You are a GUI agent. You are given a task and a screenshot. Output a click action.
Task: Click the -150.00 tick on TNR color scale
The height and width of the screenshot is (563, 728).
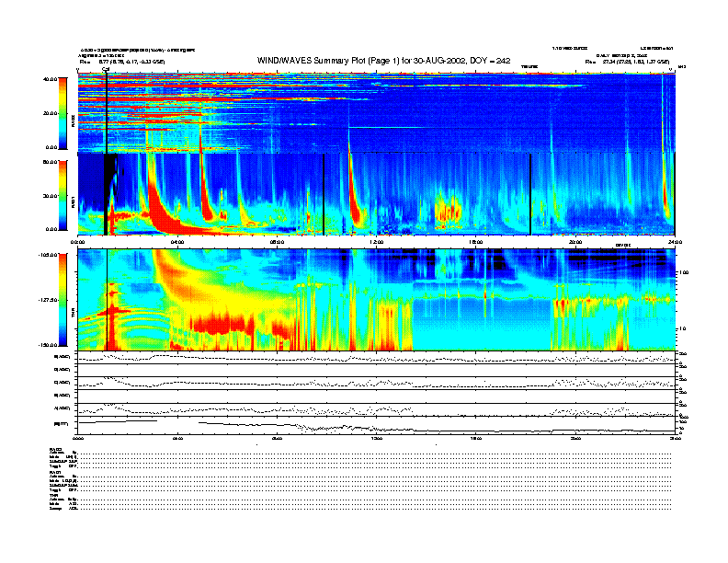point(48,345)
